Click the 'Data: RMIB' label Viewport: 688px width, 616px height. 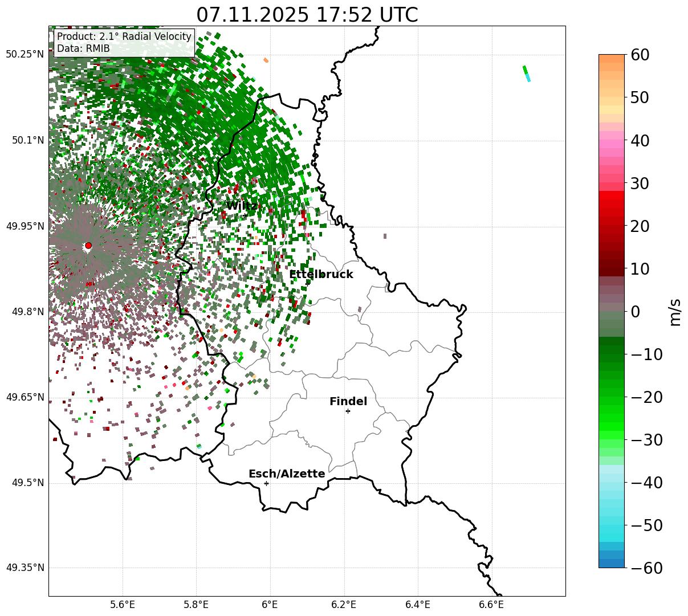click(83, 49)
